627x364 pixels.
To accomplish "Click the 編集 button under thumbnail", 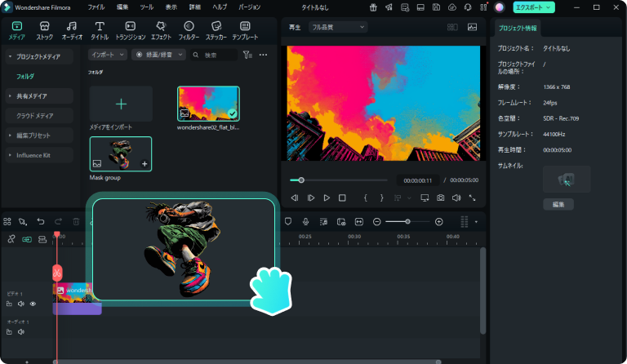I will pyautogui.click(x=558, y=205).
